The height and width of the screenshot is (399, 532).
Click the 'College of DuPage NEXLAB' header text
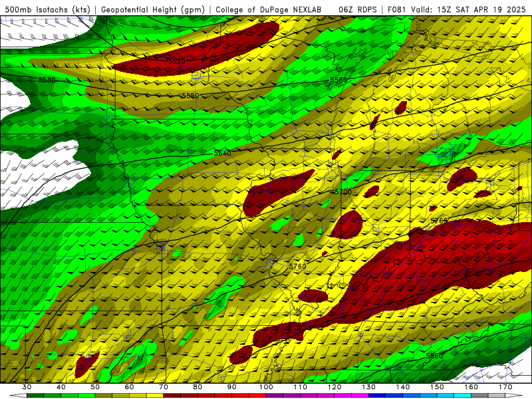click(x=269, y=10)
